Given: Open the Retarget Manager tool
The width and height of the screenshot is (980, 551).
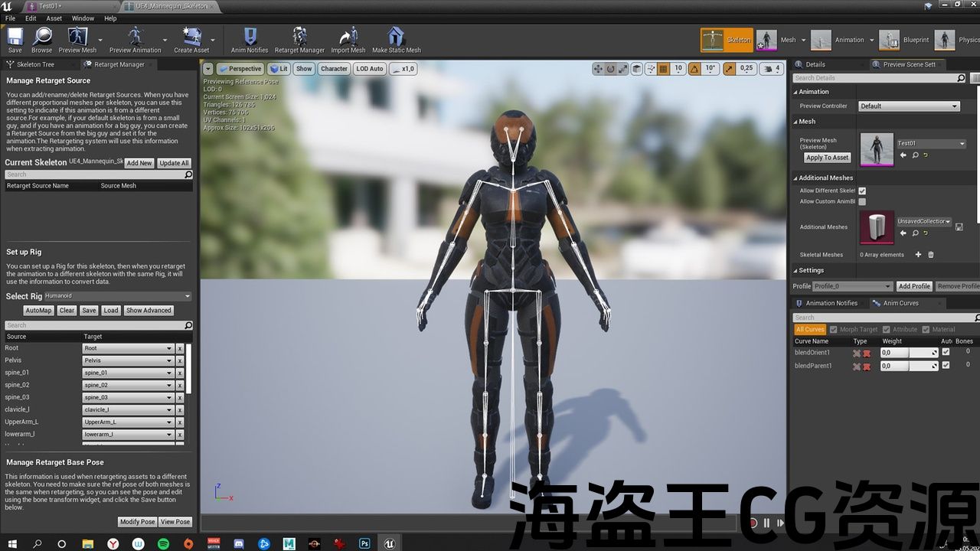Looking at the screenshot, I should coord(299,40).
